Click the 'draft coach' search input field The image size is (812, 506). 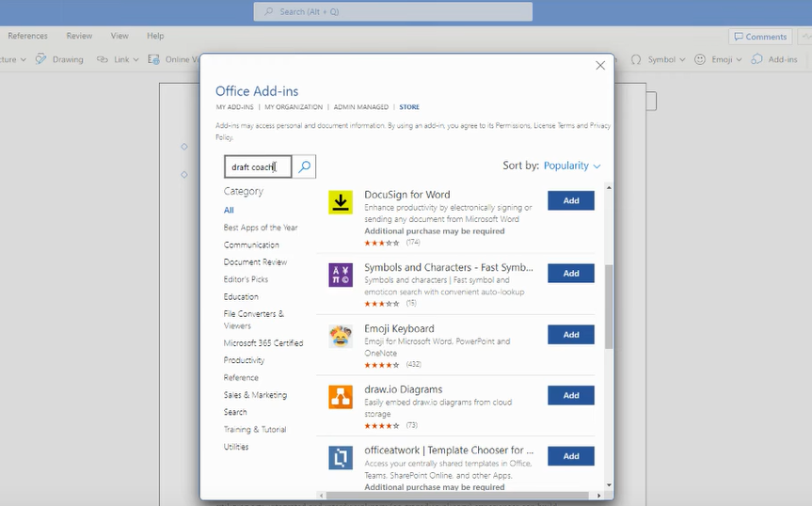coord(258,166)
